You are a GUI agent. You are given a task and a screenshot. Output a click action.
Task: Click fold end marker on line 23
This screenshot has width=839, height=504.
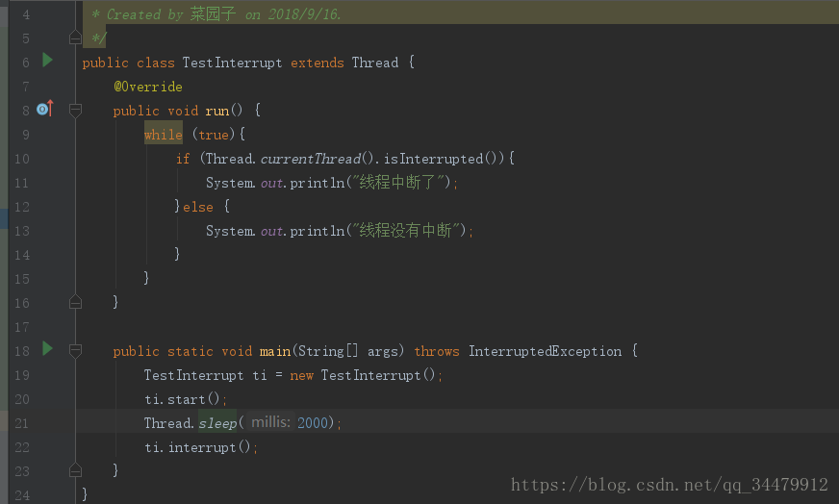[75, 470]
